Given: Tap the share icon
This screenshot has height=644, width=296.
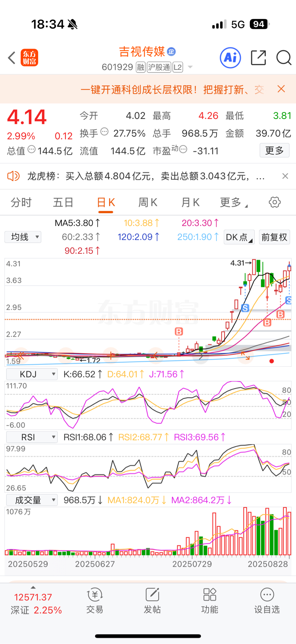Looking at the screenshot, I should pos(258,58).
